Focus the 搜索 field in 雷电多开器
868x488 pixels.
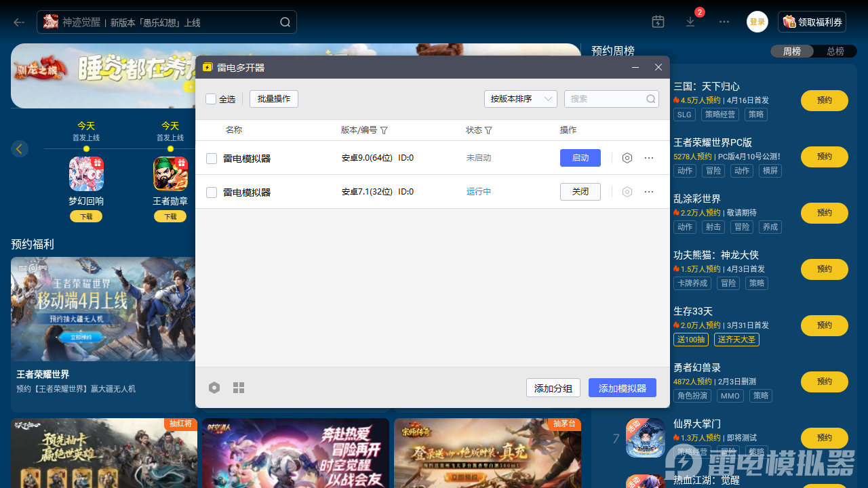point(612,99)
